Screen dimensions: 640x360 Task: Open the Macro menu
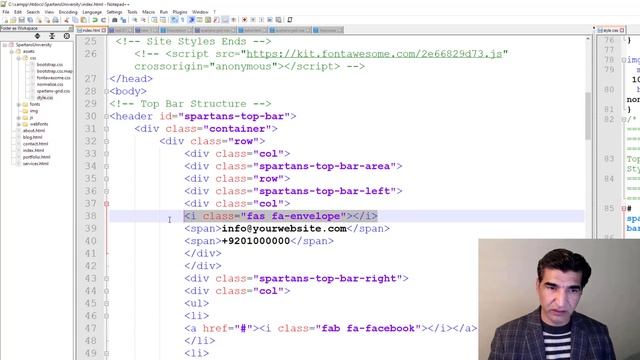[x=148, y=12]
